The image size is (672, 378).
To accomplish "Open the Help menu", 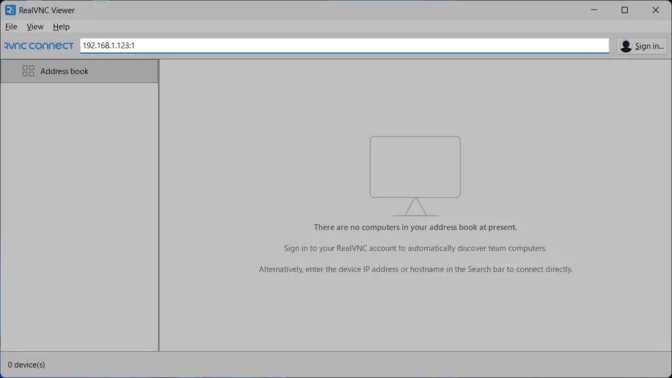I will pos(61,27).
